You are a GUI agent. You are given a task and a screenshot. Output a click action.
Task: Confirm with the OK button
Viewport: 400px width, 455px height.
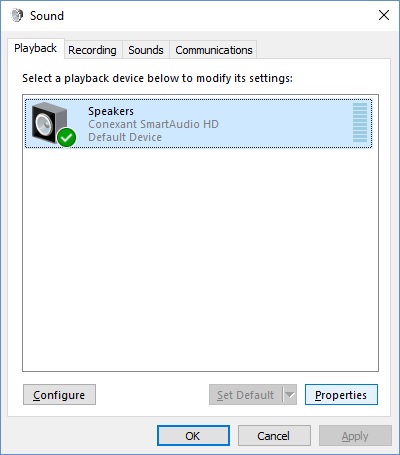pyautogui.click(x=193, y=436)
